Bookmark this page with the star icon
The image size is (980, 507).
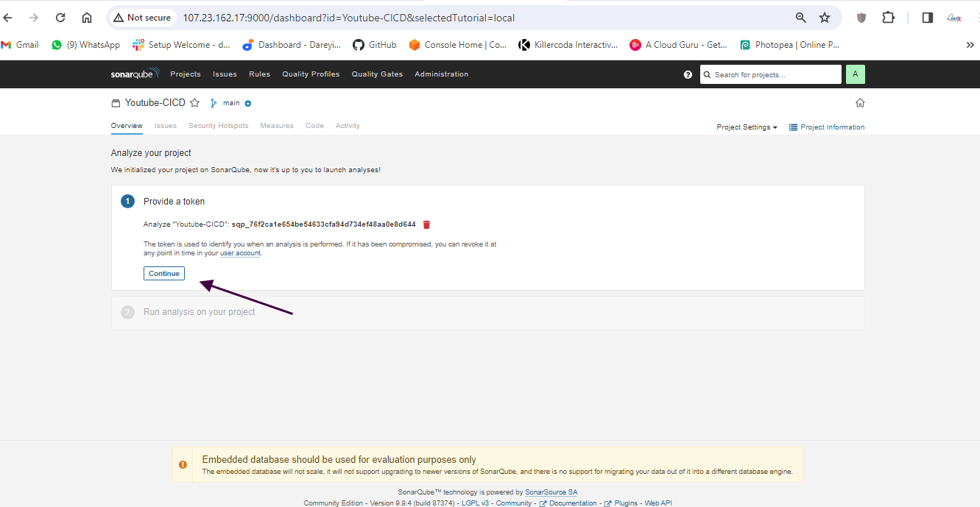[x=825, y=18]
